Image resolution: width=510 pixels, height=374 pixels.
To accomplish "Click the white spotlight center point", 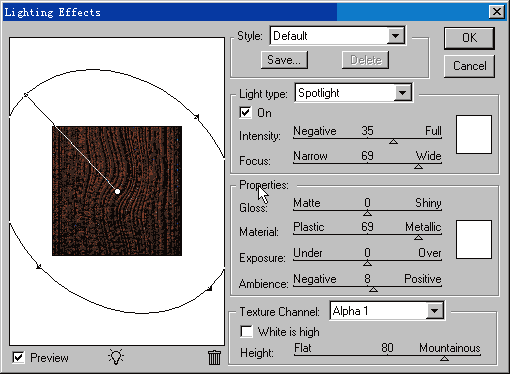I will pos(117,191).
